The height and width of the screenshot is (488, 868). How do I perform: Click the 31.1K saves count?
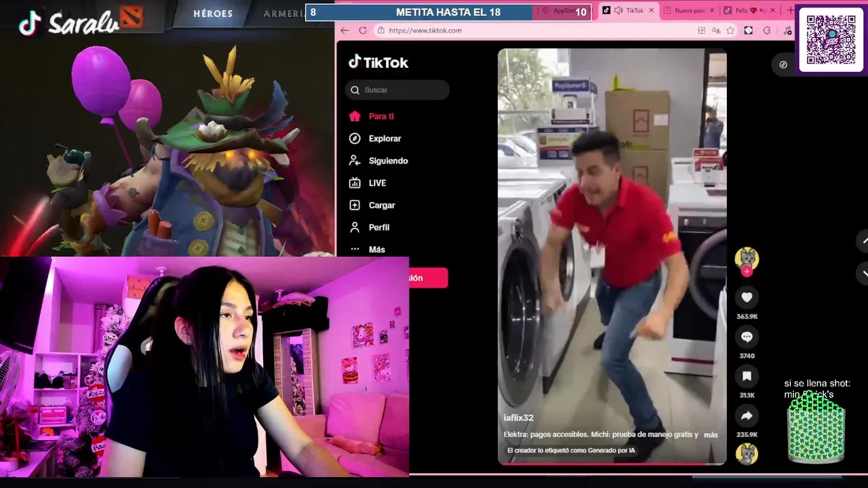point(747,395)
